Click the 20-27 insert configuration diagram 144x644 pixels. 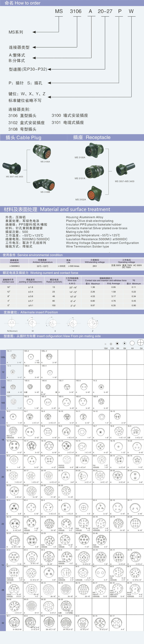pyautogui.click(x=32, y=491)
